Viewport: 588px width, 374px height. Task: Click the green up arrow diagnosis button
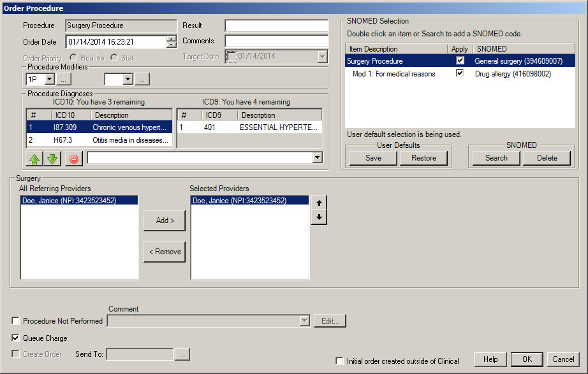(x=34, y=159)
